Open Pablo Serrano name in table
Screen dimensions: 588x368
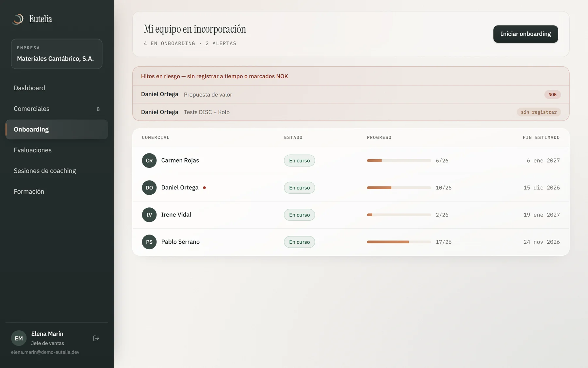180,242
